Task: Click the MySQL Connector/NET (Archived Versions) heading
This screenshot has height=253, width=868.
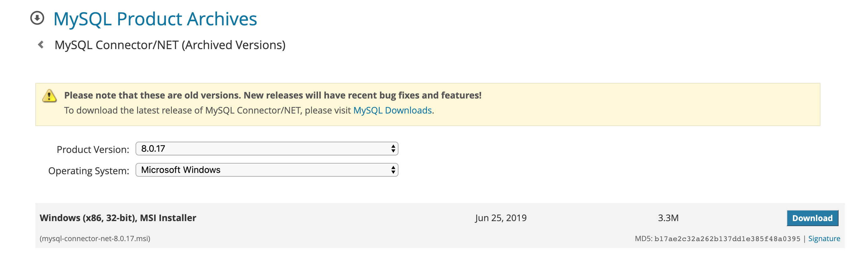Action: [x=170, y=45]
